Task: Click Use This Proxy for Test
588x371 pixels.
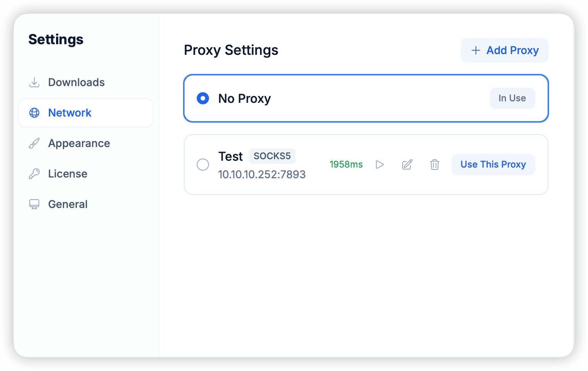Action: coord(493,164)
